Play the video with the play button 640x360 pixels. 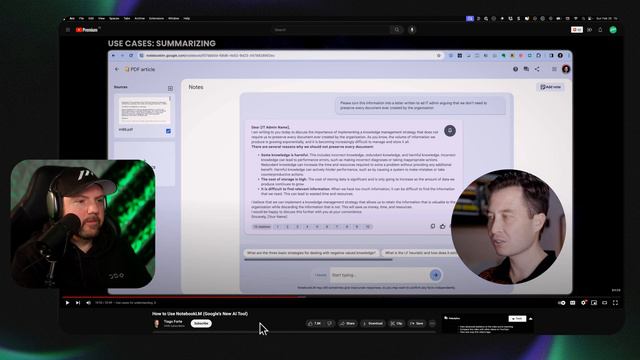67,303
